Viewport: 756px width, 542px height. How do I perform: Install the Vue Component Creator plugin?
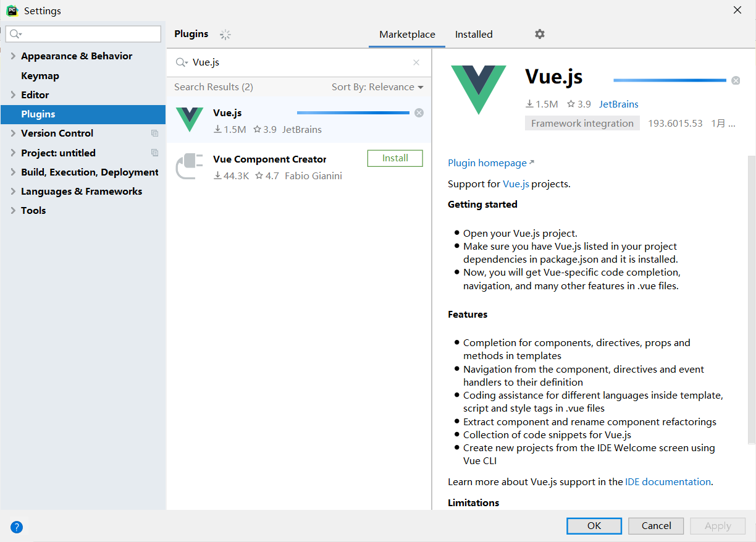[395, 158]
